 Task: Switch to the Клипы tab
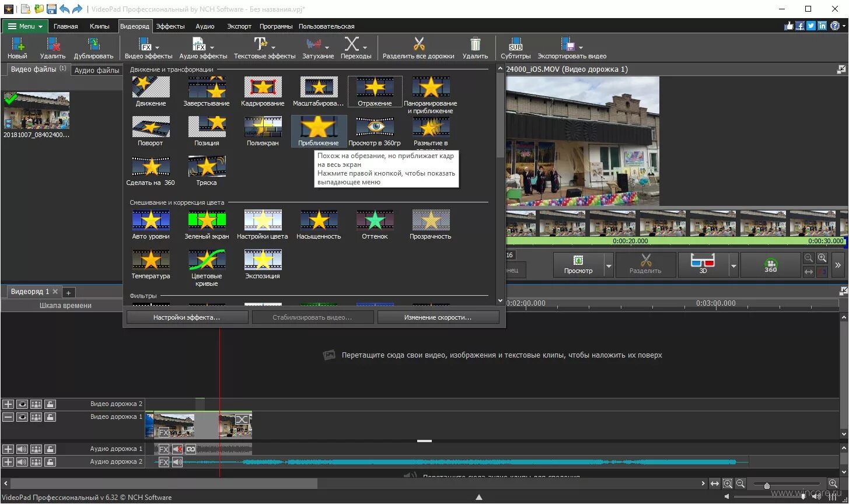[100, 26]
